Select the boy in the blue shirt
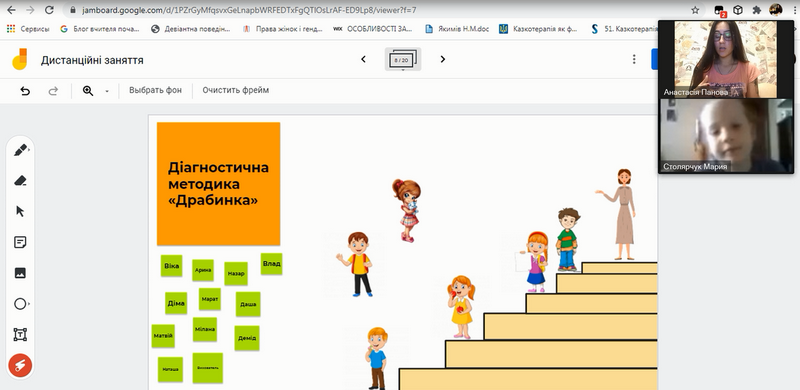Image resolution: width=800 pixels, height=390 pixels. [377, 358]
